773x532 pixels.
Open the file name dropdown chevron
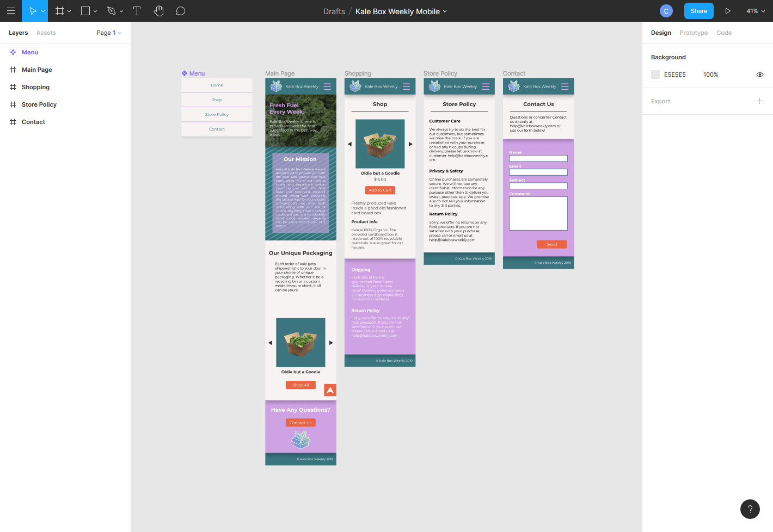(x=445, y=11)
